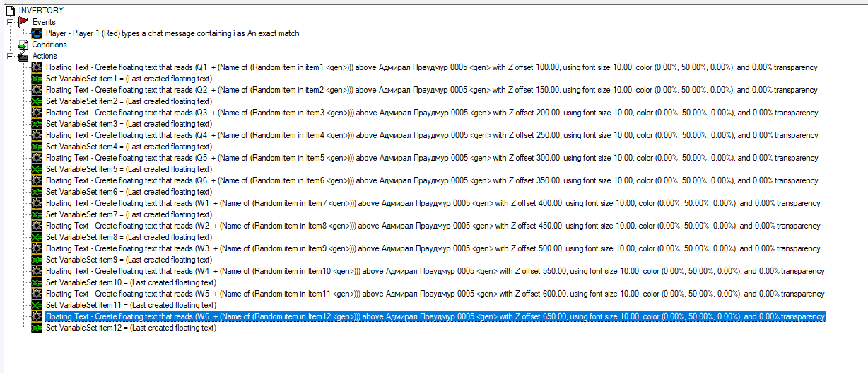Viewport: 868px width, 373px height.
Task: Select the Set VariableSet item8 action
Action: click(x=129, y=237)
